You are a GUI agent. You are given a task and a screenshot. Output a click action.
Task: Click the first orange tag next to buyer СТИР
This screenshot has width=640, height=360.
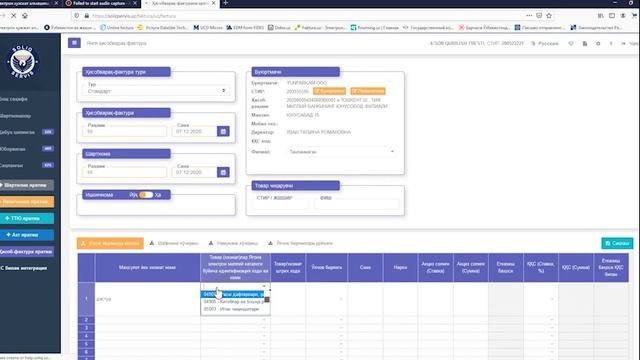tap(329, 91)
